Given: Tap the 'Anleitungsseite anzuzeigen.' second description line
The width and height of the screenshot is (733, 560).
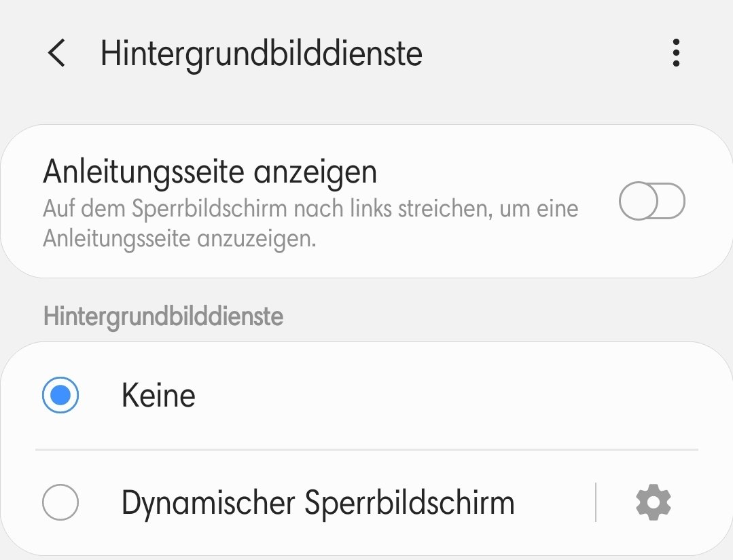Looking at the screenshot, I should tap(179, 239).
